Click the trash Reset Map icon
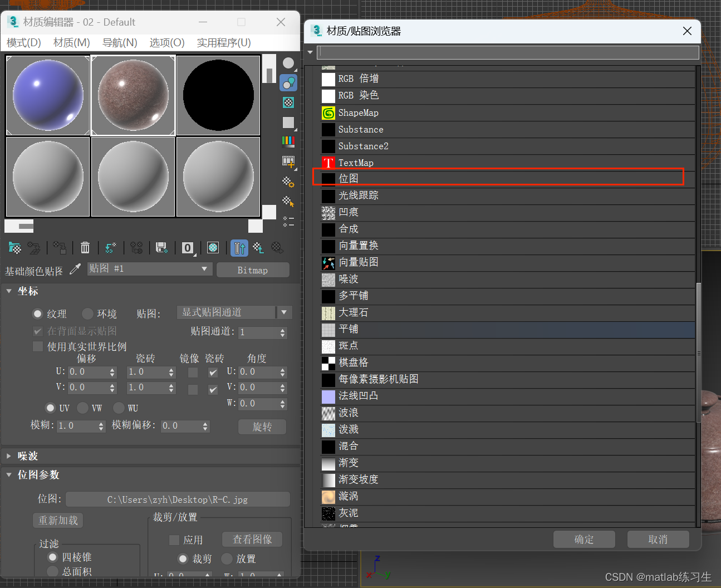Viewport: 721px width, 588px height. [x=85, y=248]
